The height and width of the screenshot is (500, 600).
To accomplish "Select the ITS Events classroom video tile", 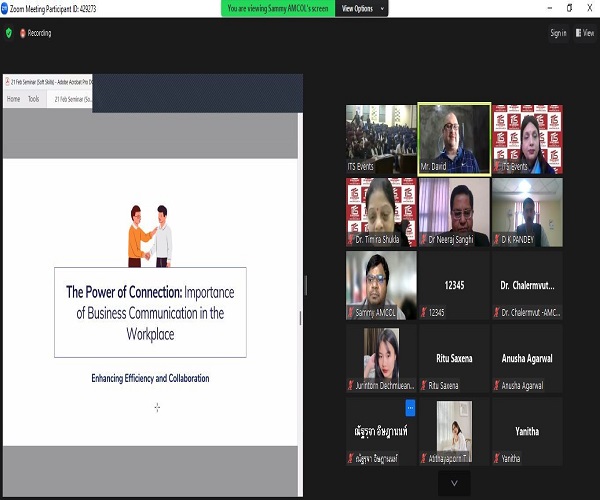I will coord(381,139).
